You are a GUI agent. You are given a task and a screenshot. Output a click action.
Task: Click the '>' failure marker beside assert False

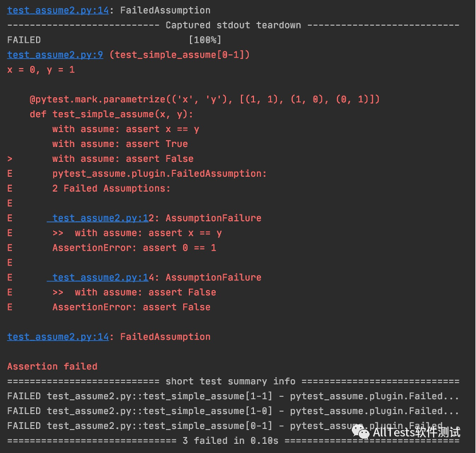pyautogui.click(x=10, y=159)
